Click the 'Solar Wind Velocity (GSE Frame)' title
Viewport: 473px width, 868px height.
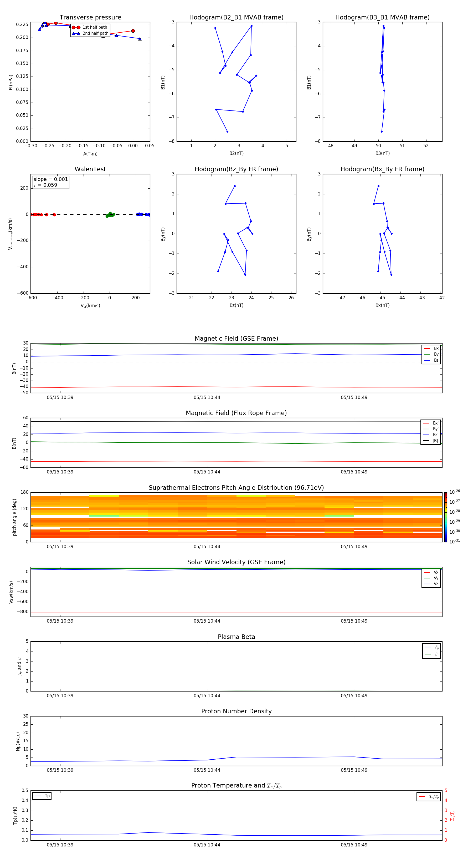pyautogui.click(x=236, y=562)
